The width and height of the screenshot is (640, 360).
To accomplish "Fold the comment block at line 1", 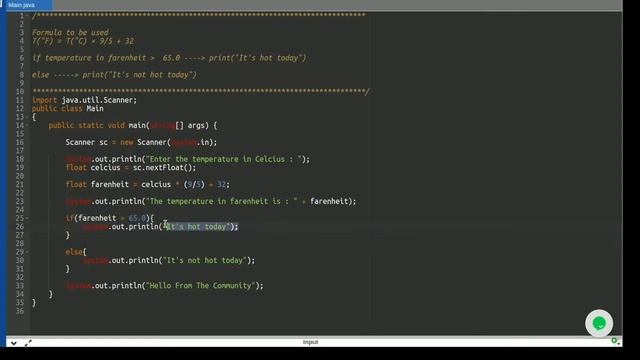I will tap(27, 16).
